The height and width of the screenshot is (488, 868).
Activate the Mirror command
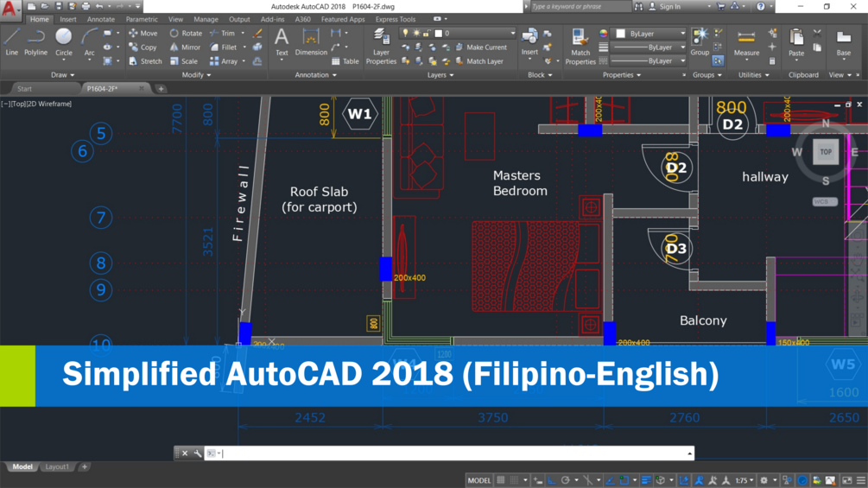click(x=186, y=47)
